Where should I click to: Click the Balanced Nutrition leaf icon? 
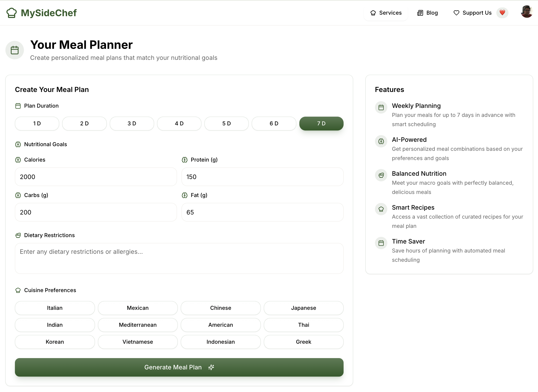coord(381,175)
